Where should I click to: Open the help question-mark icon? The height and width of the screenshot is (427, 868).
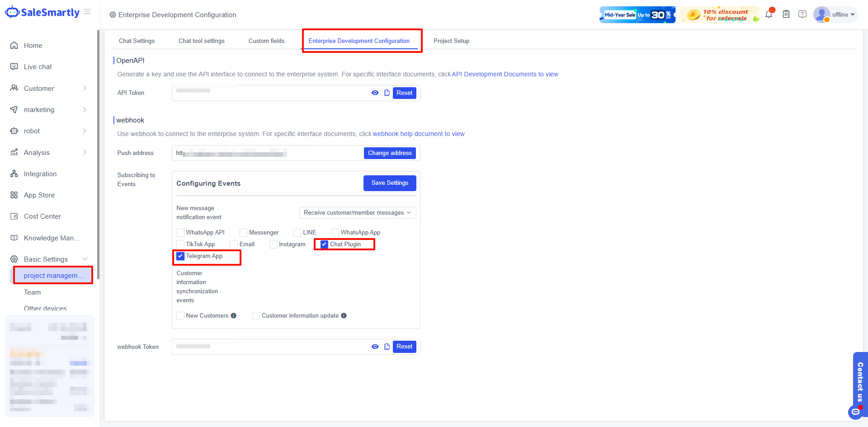802,14
